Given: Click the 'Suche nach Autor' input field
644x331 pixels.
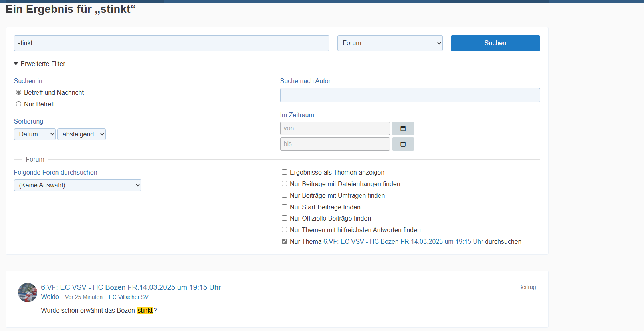Looking at the screenshot, I should pos(410,95).
